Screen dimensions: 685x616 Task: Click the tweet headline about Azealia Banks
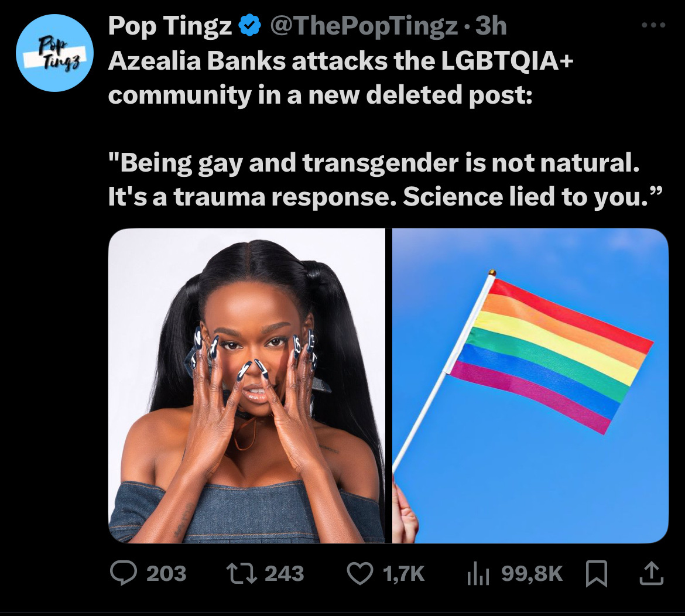pos(340,77)
